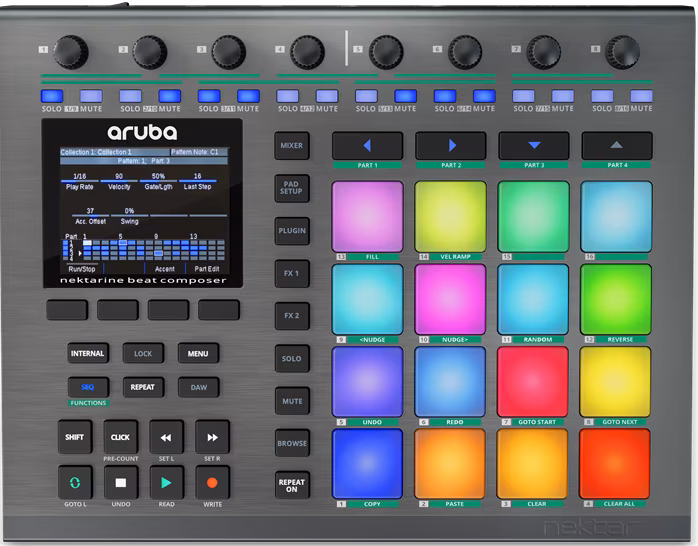Activate the MUTE button beside the pads

point(292,401)
